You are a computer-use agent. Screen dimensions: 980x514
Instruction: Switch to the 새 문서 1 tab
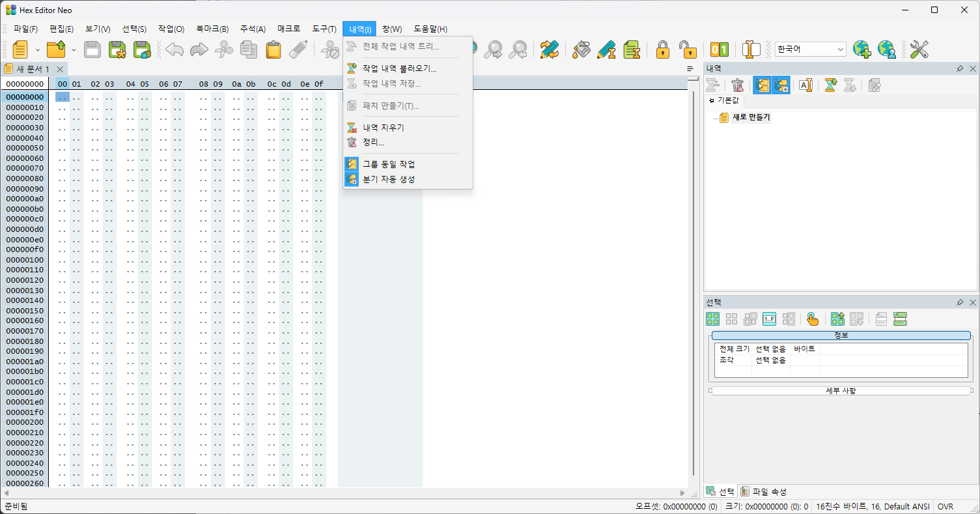[32, 69]
